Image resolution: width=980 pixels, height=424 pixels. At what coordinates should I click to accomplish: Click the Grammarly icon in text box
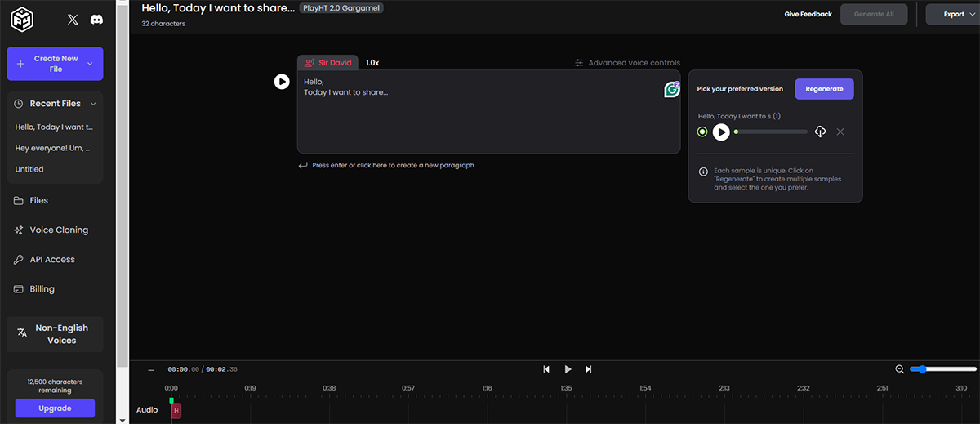672,90
